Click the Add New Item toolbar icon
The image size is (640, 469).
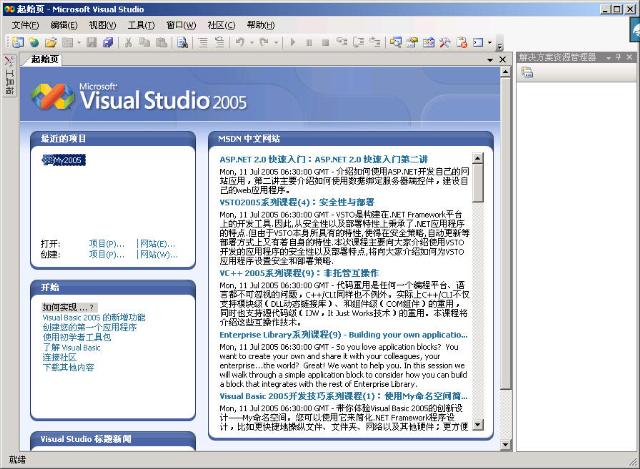click(x=67, y=42)
